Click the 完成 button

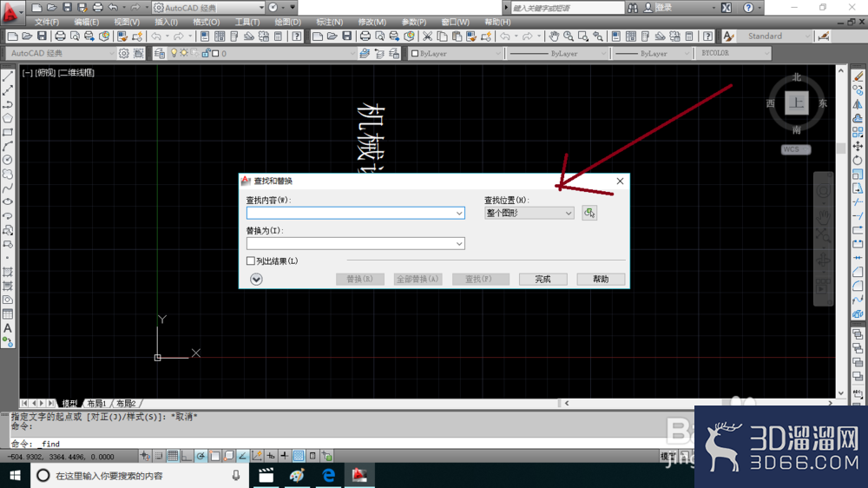[x=542, y=280]
